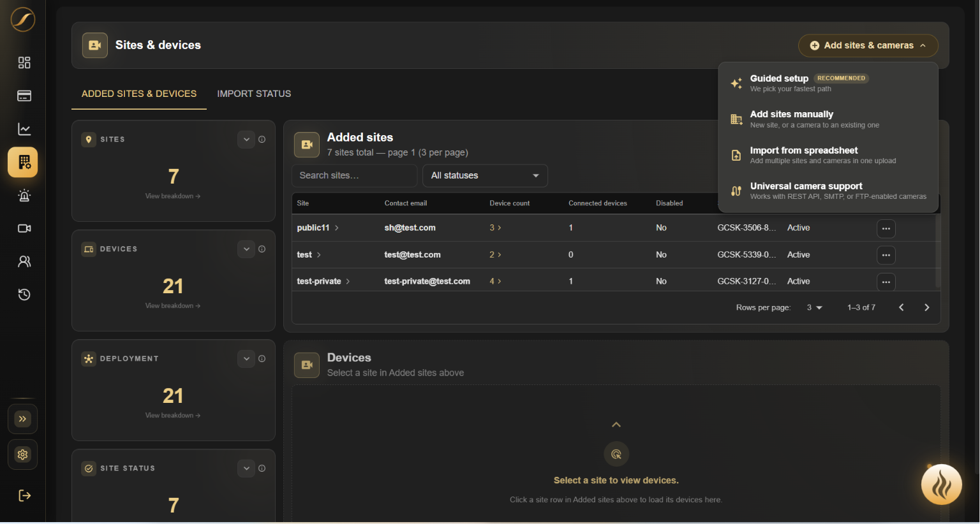Click the Site column header
This screenshot has height=524, width=980.
(303, 203)
